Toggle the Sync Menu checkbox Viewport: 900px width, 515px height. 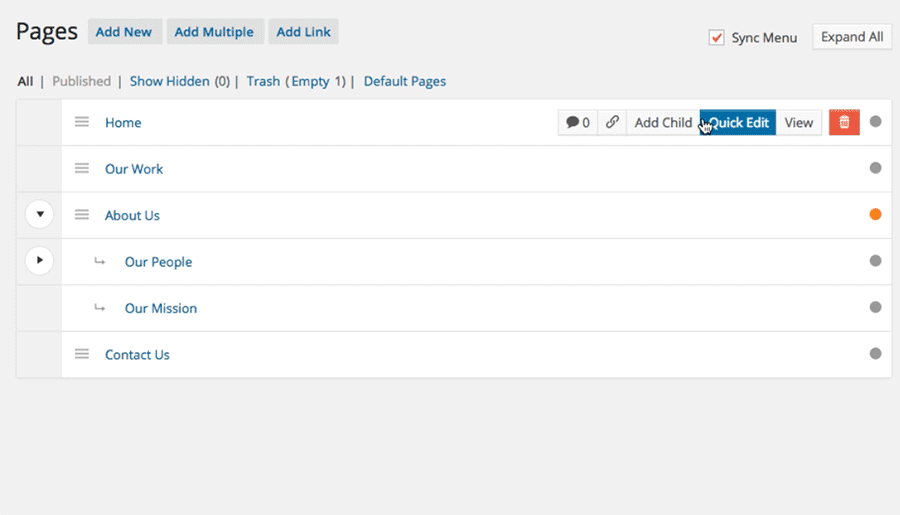click(716, 37)
